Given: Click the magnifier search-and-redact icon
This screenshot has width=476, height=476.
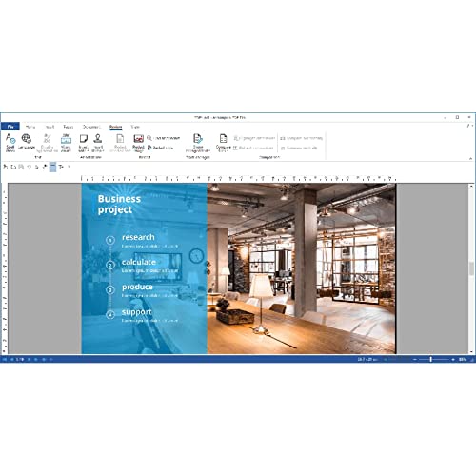Looking at the screenshot, I should coord(149,138).
